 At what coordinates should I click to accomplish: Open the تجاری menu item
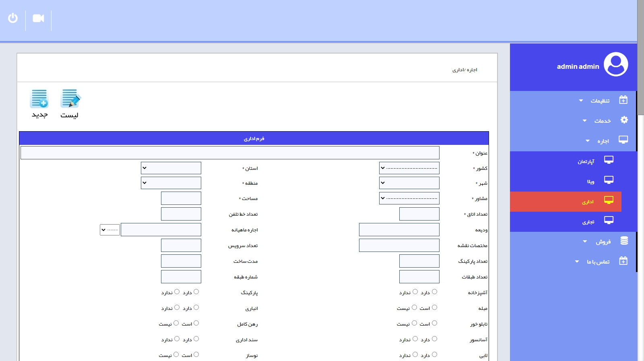pos(588,221)
